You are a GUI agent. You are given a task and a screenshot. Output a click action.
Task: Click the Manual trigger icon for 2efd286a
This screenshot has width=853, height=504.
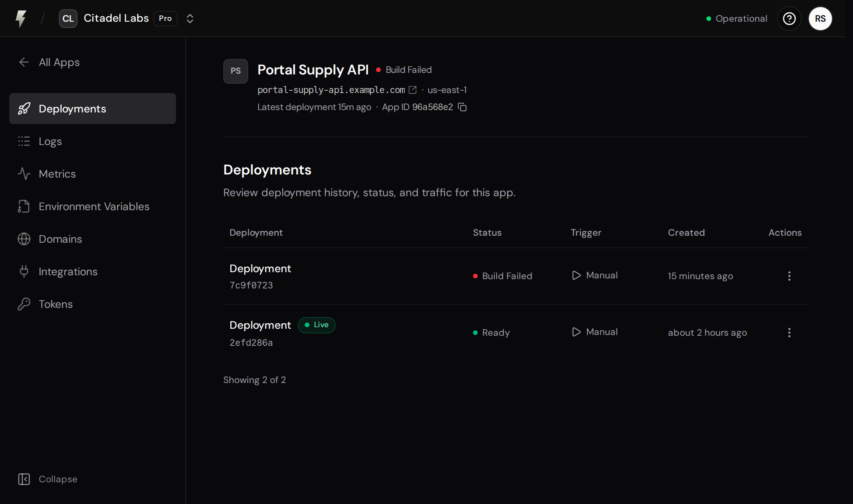(577, 332)
